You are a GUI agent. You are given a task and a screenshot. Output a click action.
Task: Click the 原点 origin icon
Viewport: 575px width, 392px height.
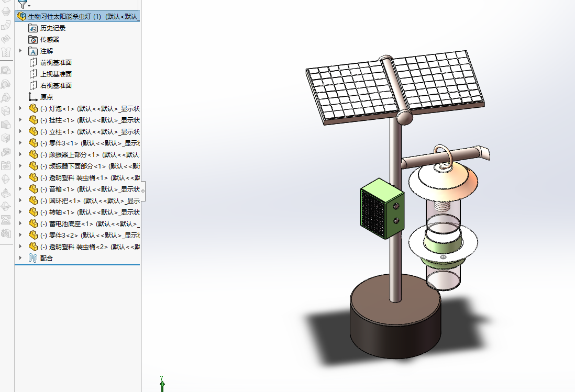click(33, 97)
